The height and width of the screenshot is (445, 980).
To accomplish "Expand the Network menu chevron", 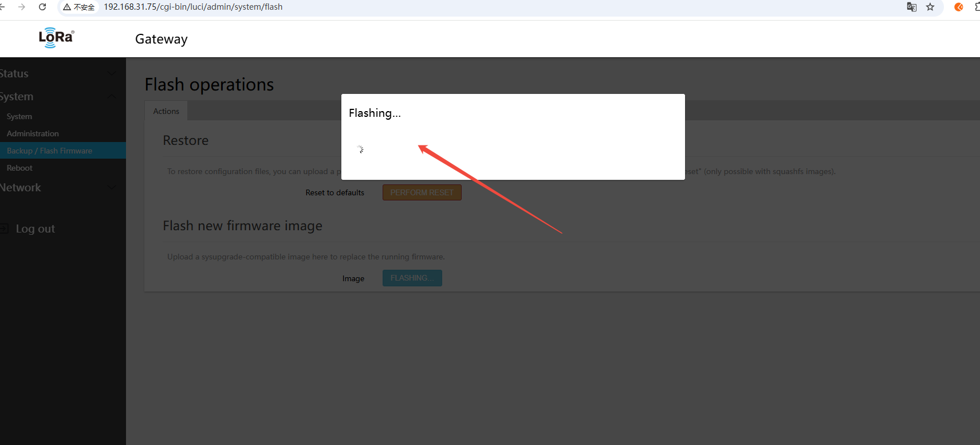I will tap(112, 187).
